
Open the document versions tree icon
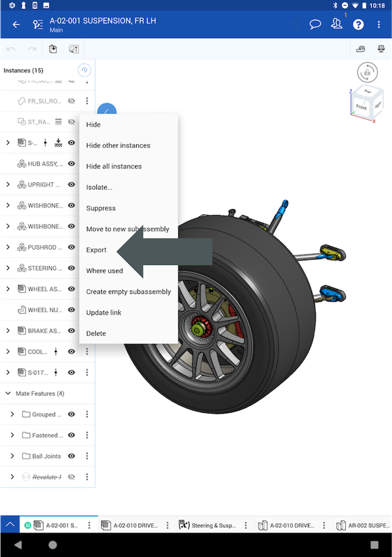[x=38, y=24]
